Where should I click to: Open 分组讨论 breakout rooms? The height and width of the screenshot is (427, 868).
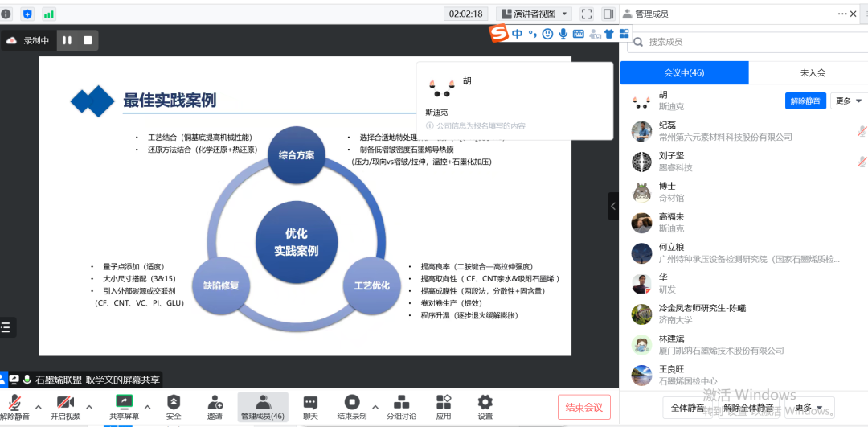(401, 408)
